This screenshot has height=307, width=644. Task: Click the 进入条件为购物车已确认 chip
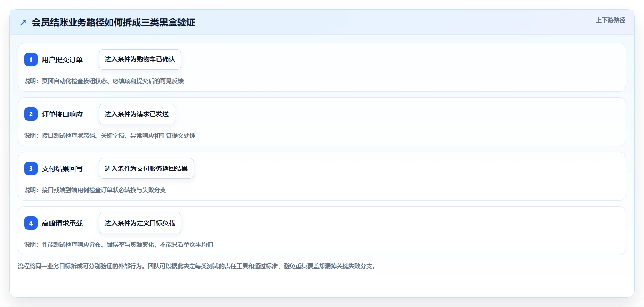coord(140,59)
